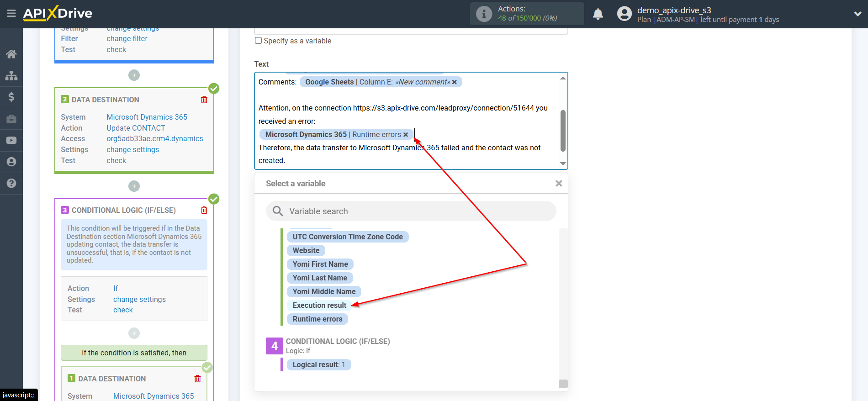Screen dimensions: 868x401
Task: Open the home sidebar icon
Action: coord(11,54)
